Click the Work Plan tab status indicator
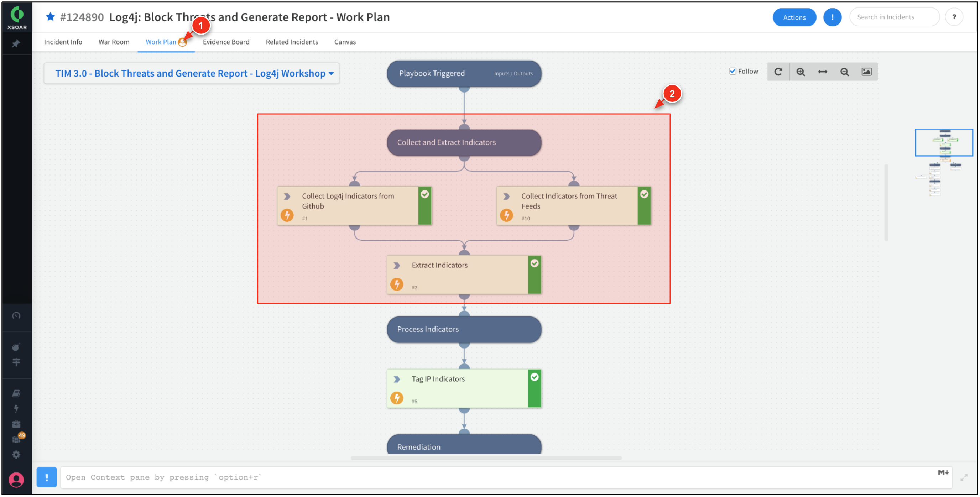980x497 pixels. [x=183, y=43]
